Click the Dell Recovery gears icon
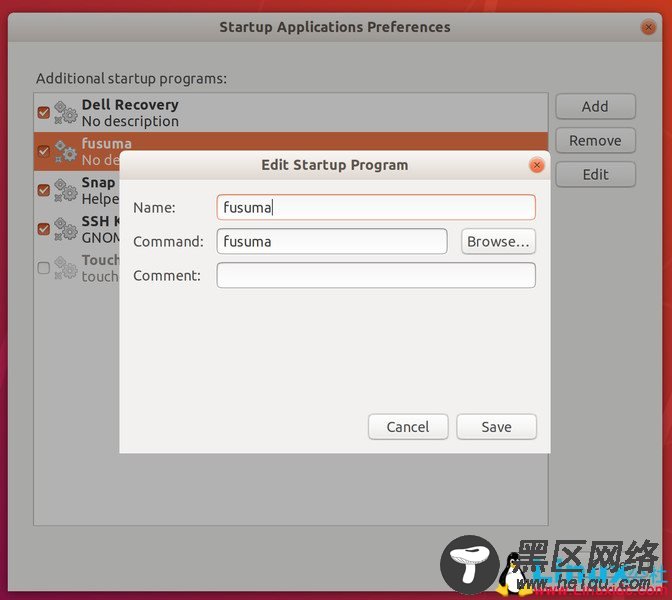672x600 pixels. pyautogui.click(x=66, y=113)
